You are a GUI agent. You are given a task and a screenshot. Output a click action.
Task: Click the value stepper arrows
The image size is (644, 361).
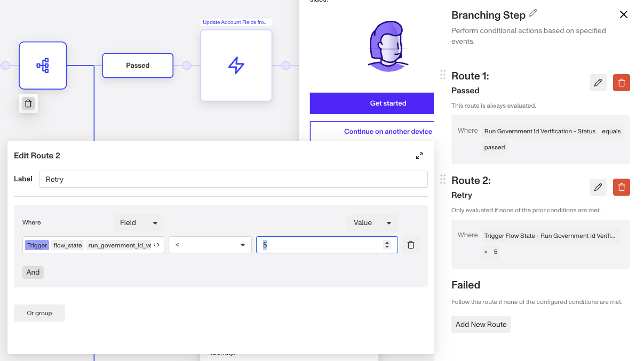coord(387,245)
